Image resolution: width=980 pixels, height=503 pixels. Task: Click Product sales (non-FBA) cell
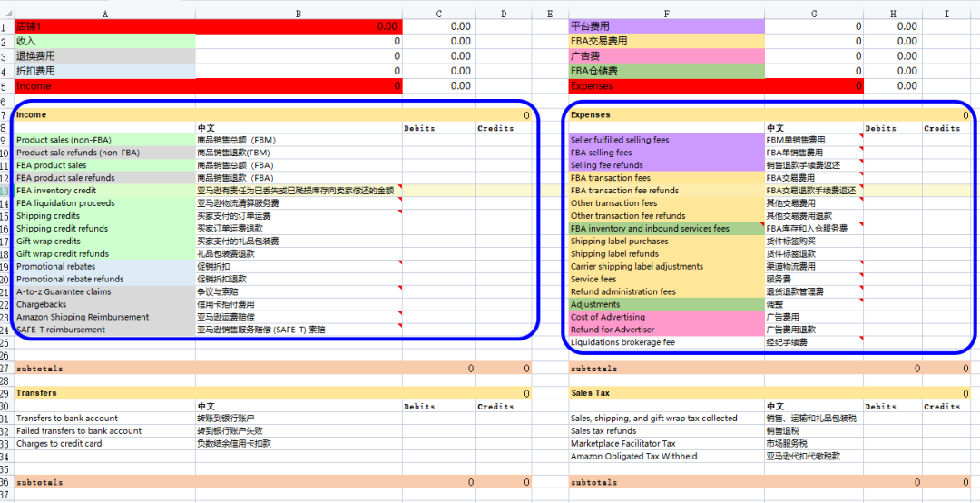pos(105,140)
